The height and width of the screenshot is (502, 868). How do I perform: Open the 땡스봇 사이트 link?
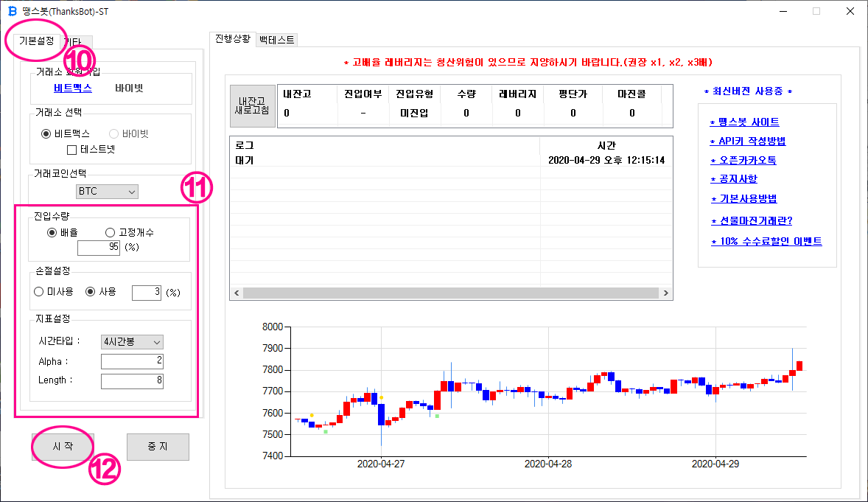pyautogui.click(x=744, y=122)
